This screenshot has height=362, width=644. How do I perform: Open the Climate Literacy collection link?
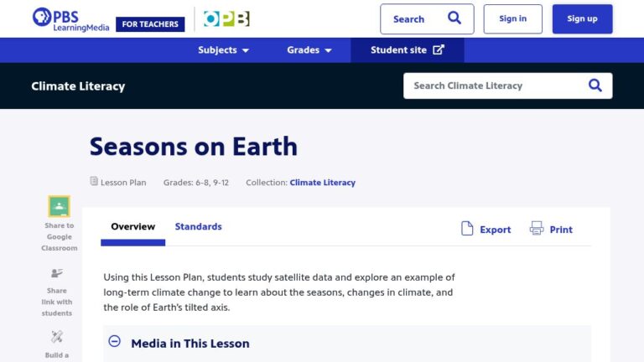point(322,183)
